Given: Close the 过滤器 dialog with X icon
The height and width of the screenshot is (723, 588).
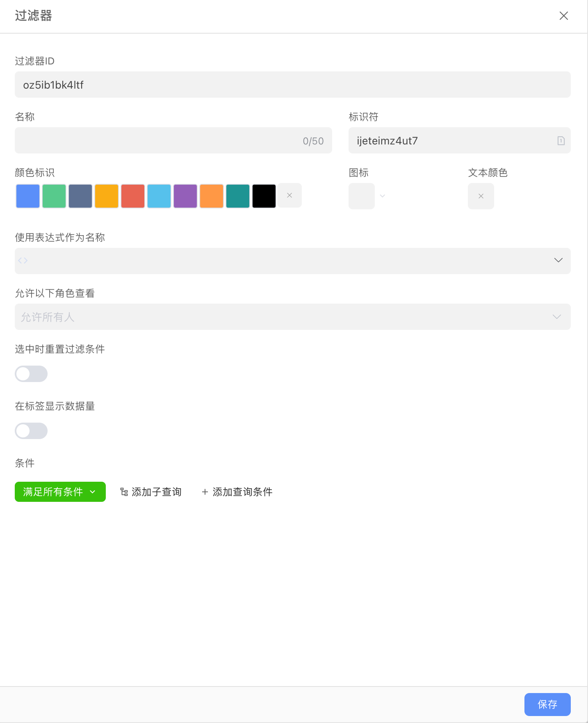Looking at the screenshot, I should 563,16.
